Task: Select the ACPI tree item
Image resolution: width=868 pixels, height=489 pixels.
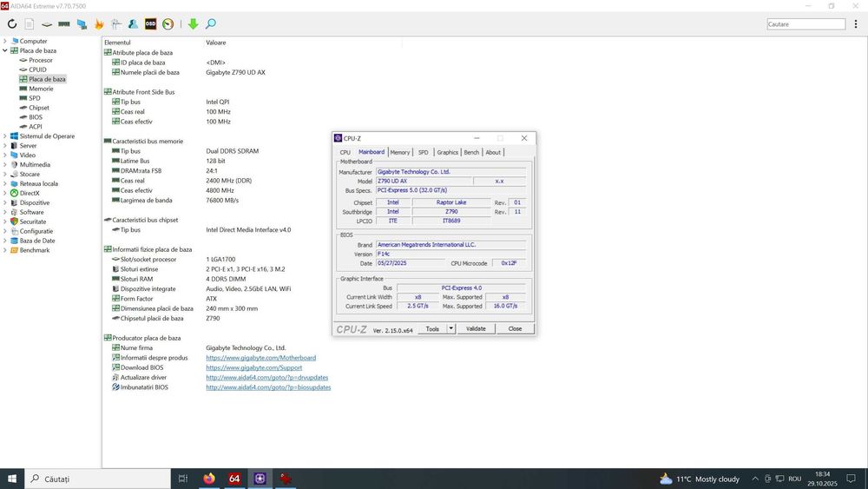Action: (36, 127)
